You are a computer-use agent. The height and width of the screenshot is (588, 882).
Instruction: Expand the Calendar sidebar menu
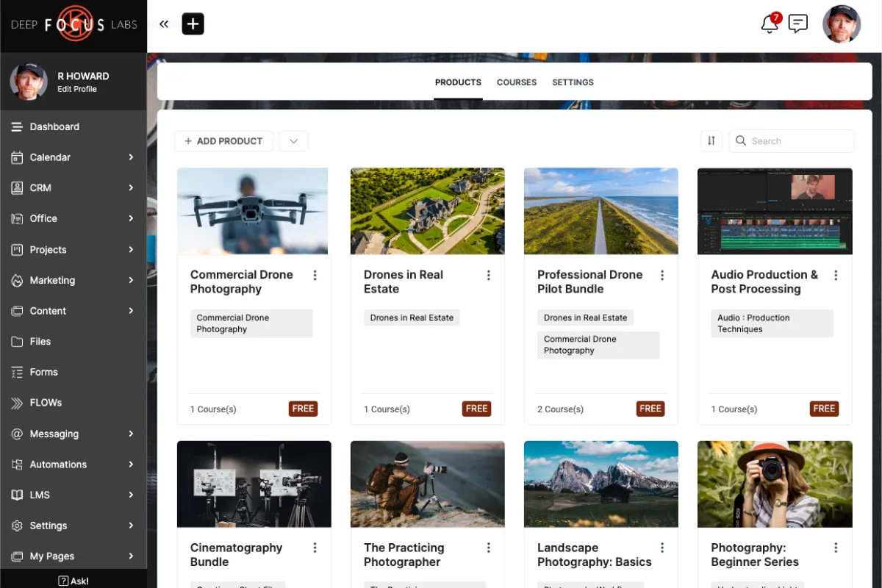[131, 157]
